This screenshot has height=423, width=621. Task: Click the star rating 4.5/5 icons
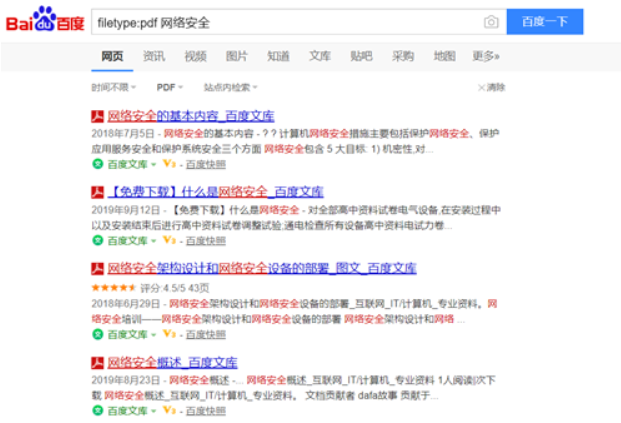(x=114, y=288)
